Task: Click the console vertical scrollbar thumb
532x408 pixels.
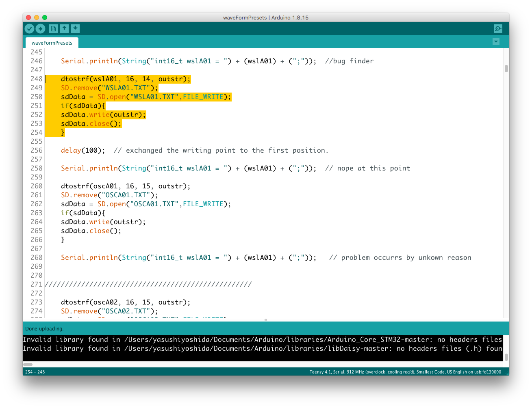Action: (x=506, y=357)
